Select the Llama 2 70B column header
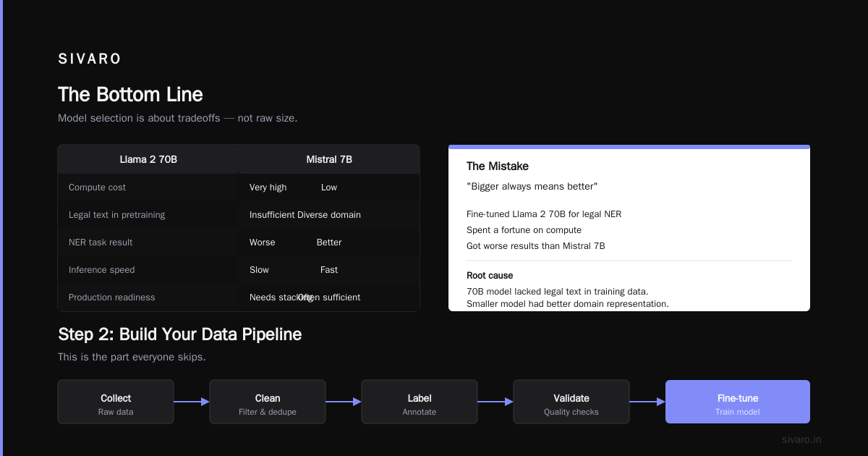The image size is (868, 456). [x=148, y=159]
